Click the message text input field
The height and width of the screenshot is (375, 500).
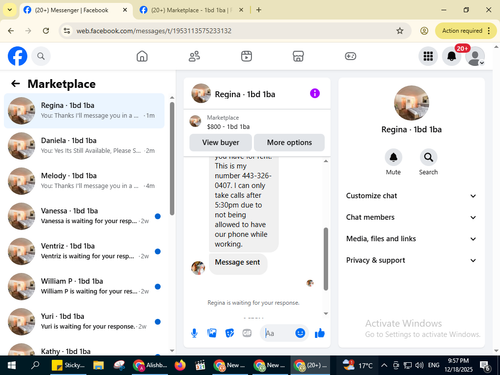click(278, 333)
